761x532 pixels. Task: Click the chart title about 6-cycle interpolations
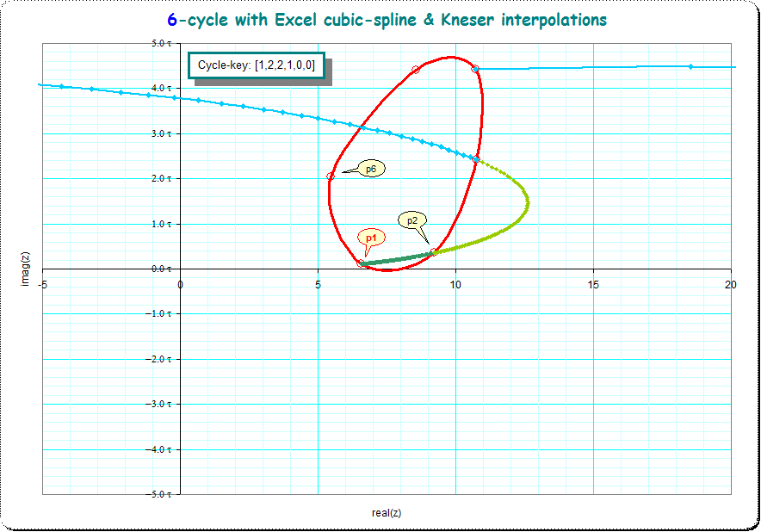point(384,19)
